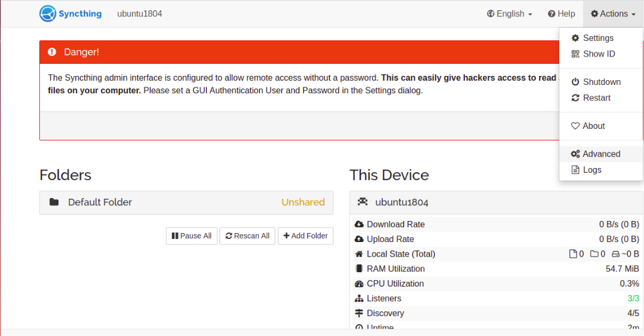Click the Pause All button
Screen dimensions: 644x336
(x=191, y=236)
